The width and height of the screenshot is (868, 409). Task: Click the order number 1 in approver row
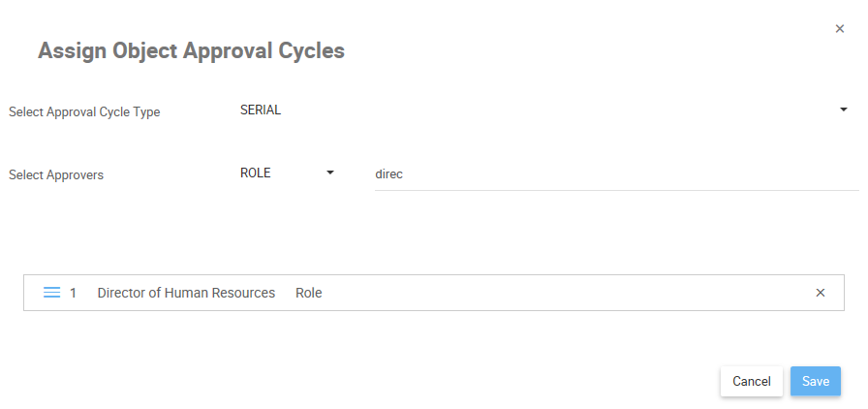point(74,293)
